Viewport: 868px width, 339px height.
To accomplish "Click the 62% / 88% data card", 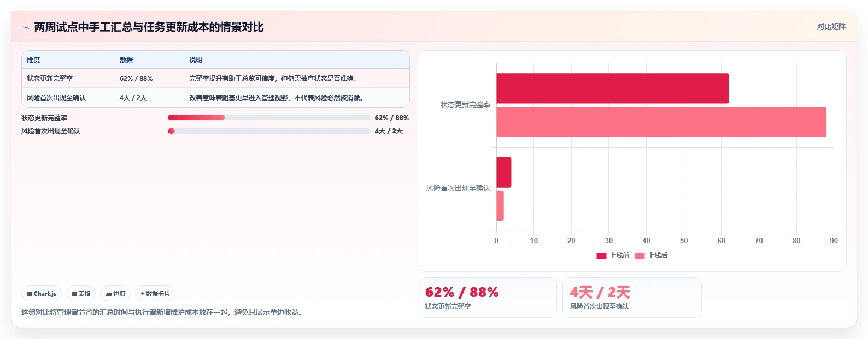I will (x=487, y=297).
